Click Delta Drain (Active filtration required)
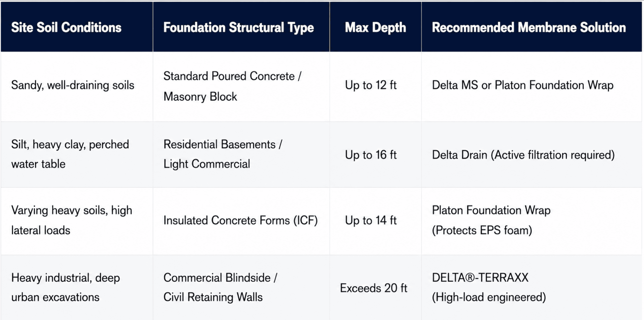Screen dimensions: 644x320 click(523, 155)
